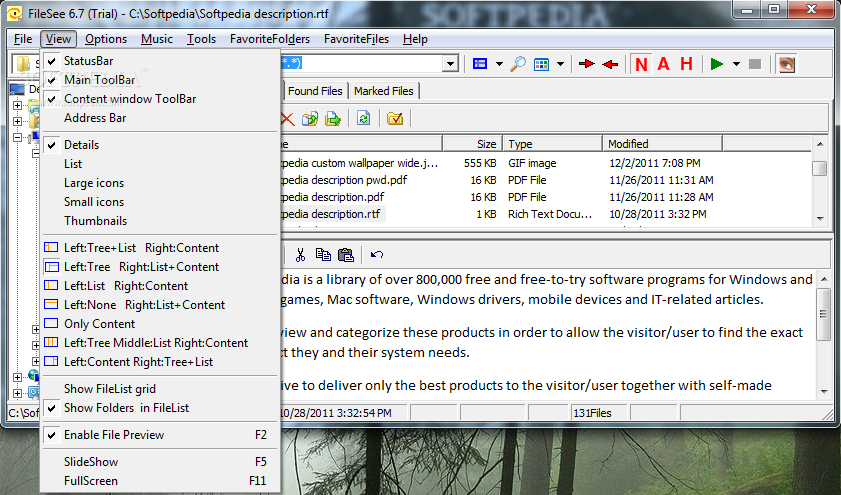Select the red A toolbar button

tap(663, 64)
